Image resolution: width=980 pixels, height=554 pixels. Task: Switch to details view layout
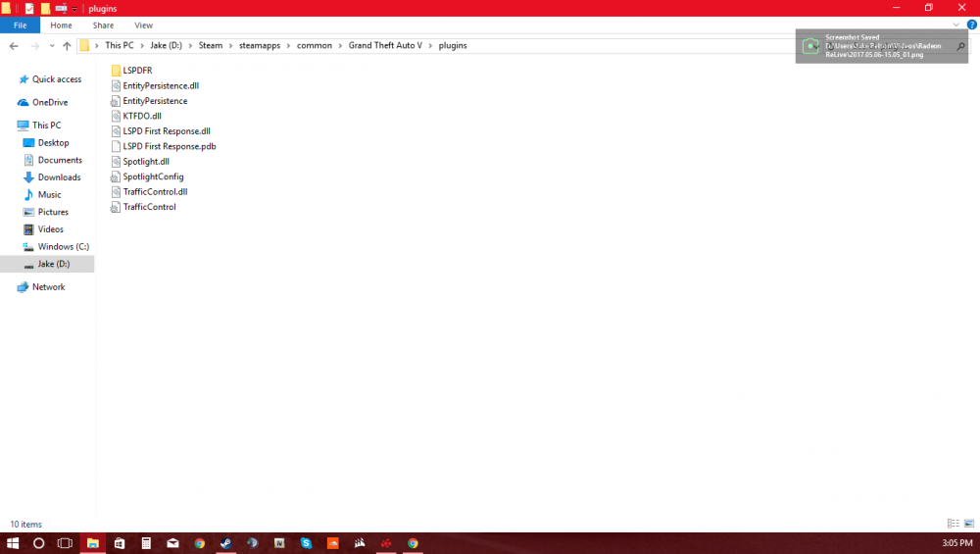(954, 524)
